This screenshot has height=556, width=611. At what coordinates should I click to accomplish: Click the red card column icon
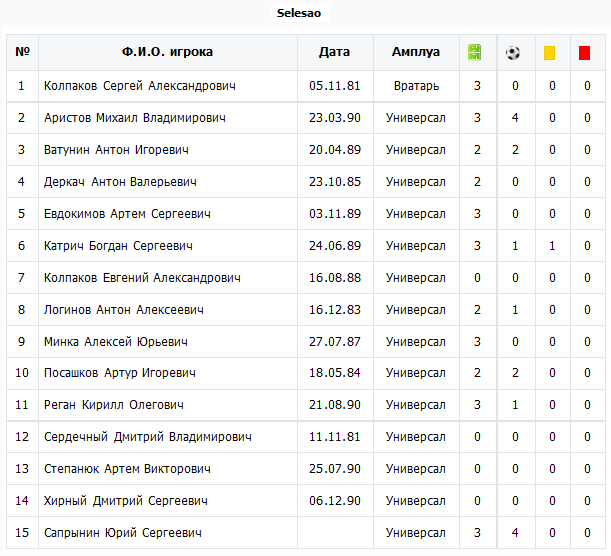point(584,53)
